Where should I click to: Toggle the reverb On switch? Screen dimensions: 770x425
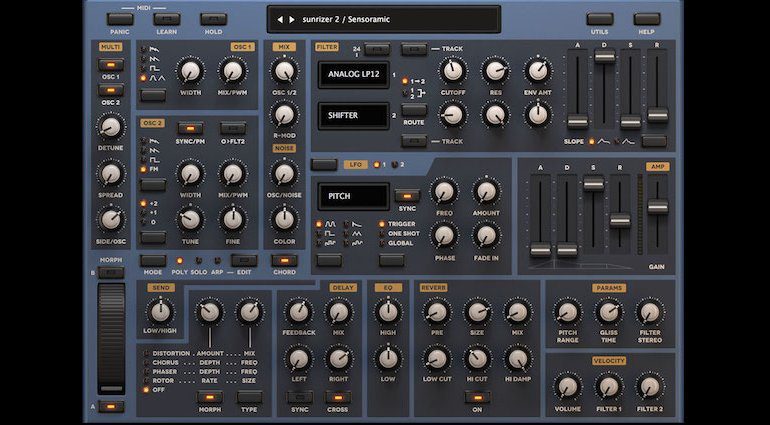click(x=476, y=396)
